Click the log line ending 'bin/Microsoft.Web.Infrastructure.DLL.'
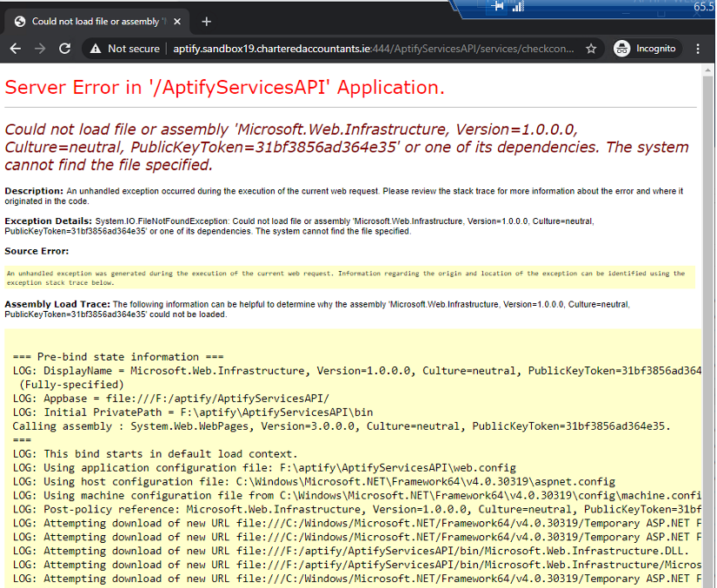 pos(351,551)
